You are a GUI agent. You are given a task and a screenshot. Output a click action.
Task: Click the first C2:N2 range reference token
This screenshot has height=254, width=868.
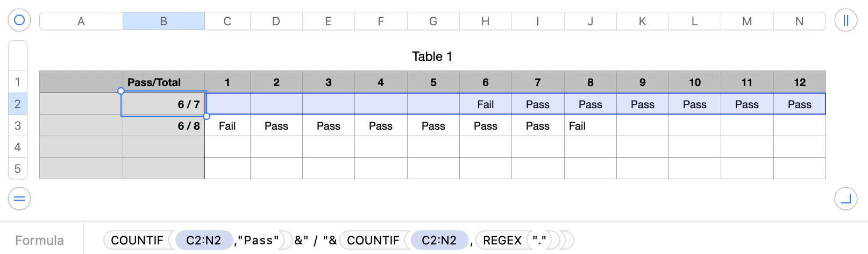pyautogui.click(x=203, y=240)
